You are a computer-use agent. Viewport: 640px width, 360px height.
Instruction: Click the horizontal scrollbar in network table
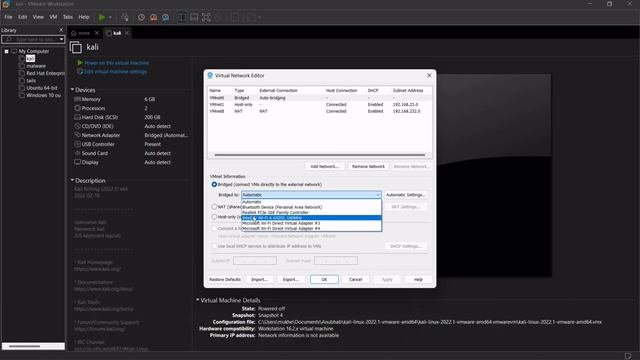(x=320, y=155)
